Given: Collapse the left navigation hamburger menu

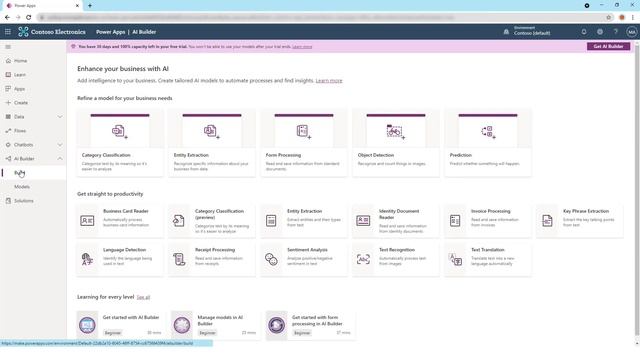Looking at the screenshot, I should tap(8, 47).
